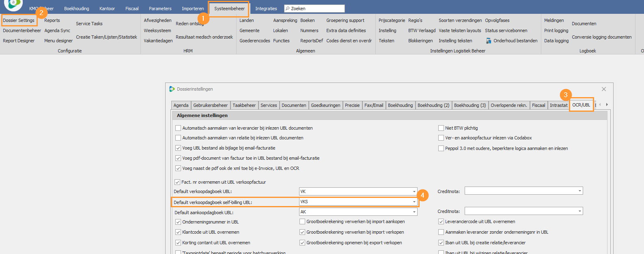Click Dossier Settings in the ribbon
This screenshot has width=644, height=254.
[x=19, y=20]
